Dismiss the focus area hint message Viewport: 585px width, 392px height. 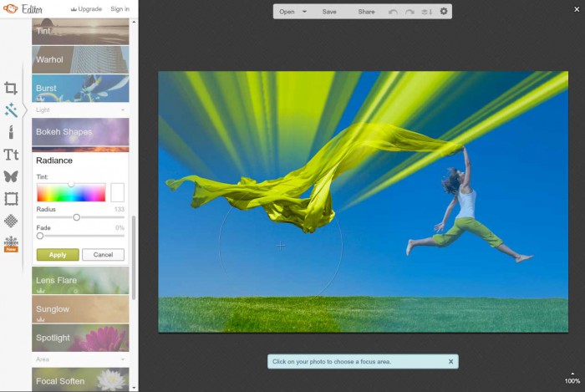(450, 362)
